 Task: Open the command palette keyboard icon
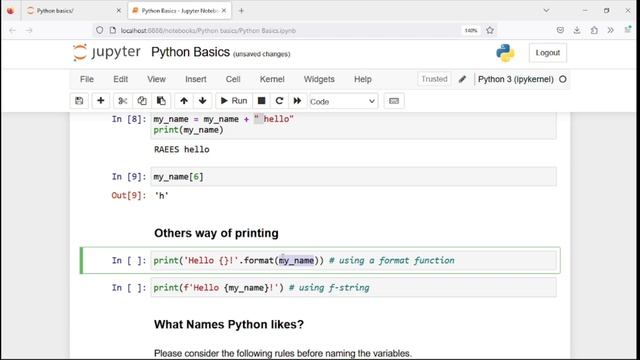[x=394, y=101]
